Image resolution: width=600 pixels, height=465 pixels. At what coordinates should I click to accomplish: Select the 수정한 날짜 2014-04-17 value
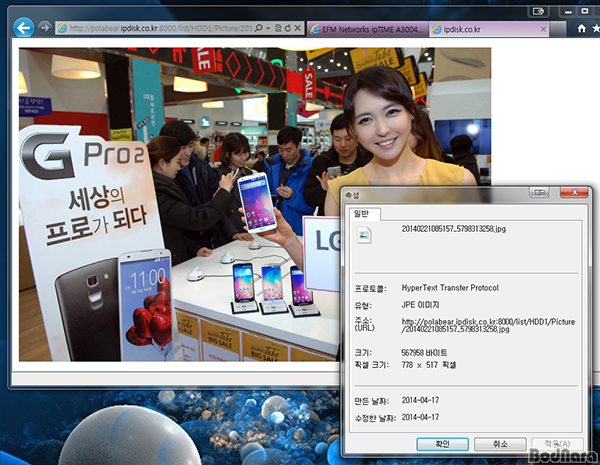[x=420, y=417]
